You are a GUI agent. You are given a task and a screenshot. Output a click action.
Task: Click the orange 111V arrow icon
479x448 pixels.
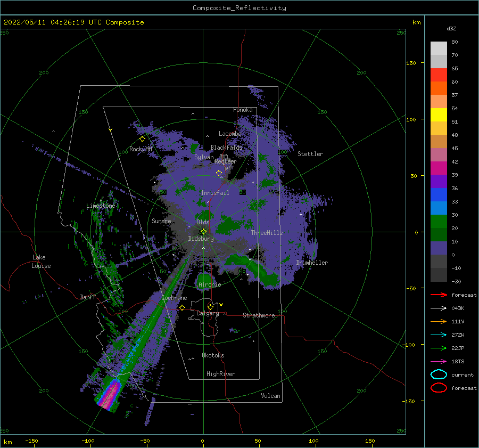click(439, 321)
